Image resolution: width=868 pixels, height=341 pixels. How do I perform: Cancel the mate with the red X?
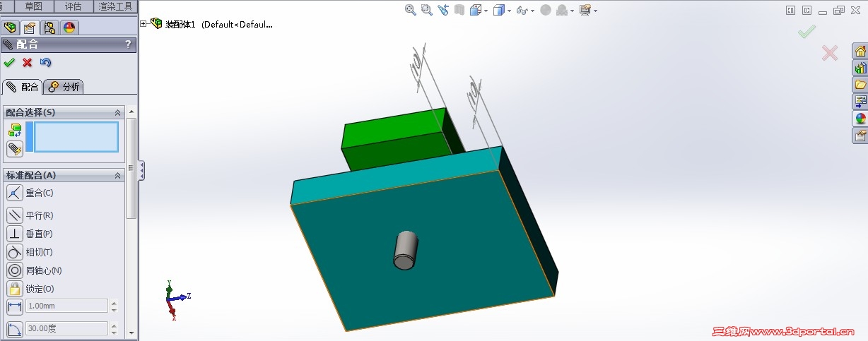pos(28,63)
